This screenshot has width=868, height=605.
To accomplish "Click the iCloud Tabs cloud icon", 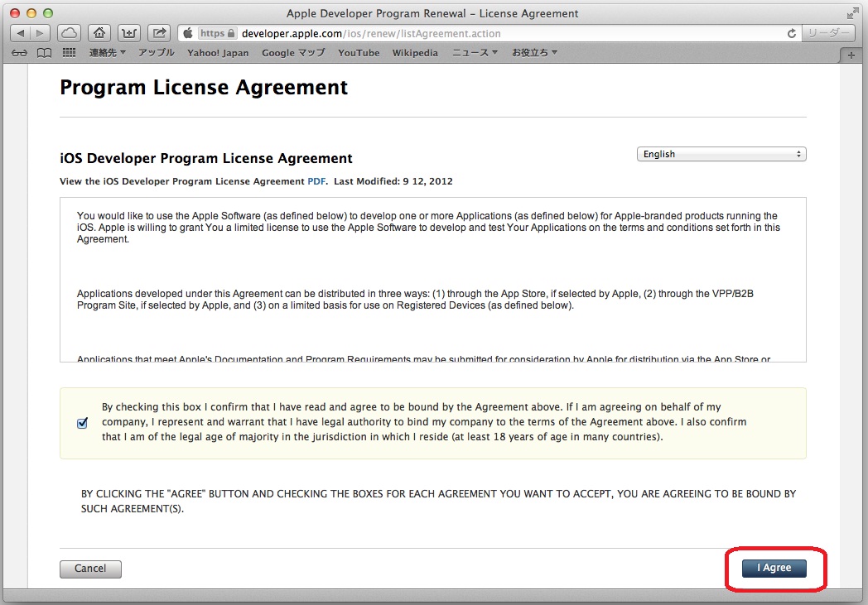I will pos(70,33).
